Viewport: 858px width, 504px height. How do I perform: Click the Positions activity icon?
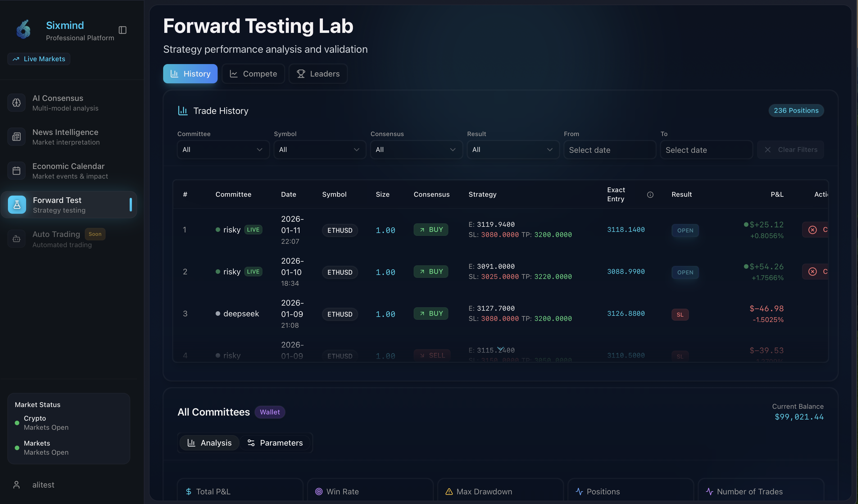579,492
